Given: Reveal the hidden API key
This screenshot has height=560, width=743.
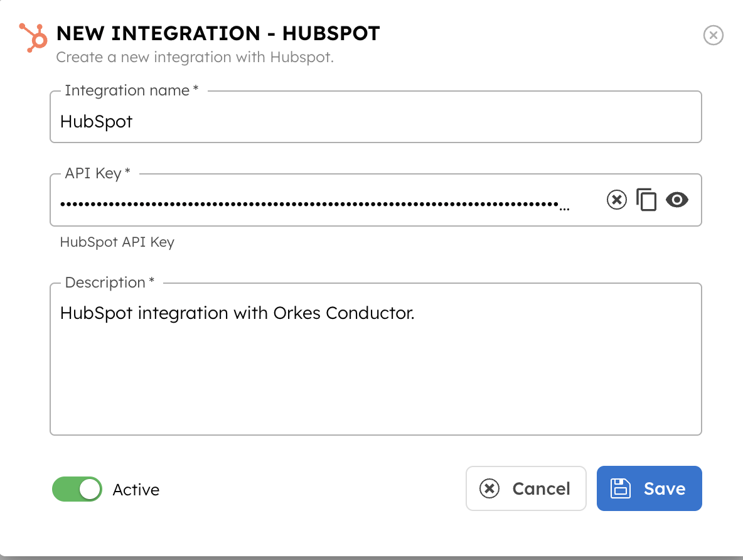Looking at the screenshot, I should pyautogui.click(x=676, y=200).
